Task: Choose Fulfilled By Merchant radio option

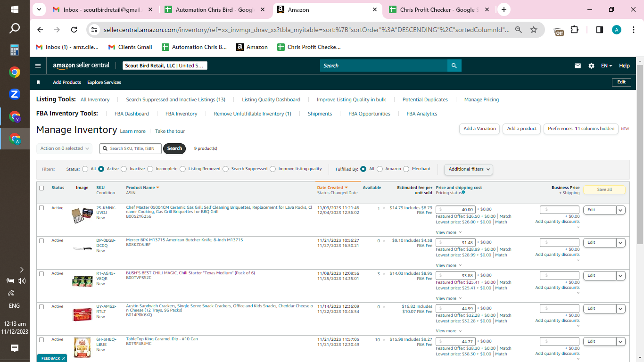Action: (x=406, y=169)
